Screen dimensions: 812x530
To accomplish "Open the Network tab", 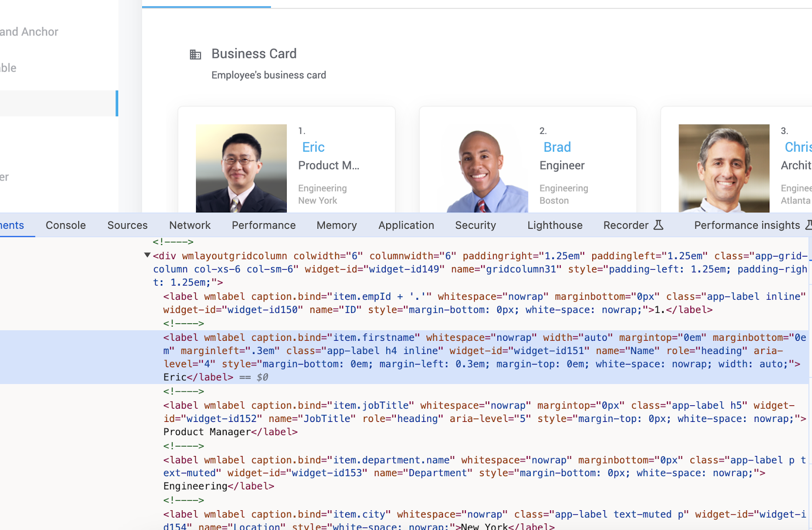I will (x=190, y=225).
